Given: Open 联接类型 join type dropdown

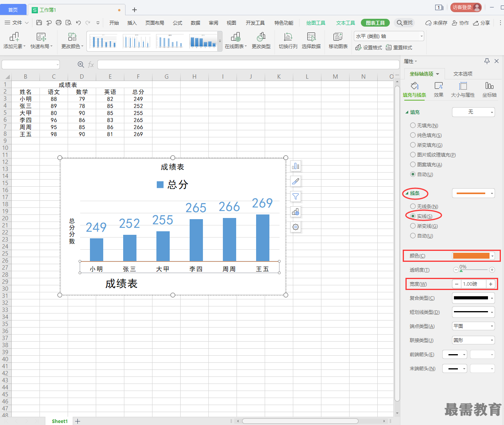Looking at the screenshot, I should click(x=474, y=340).
